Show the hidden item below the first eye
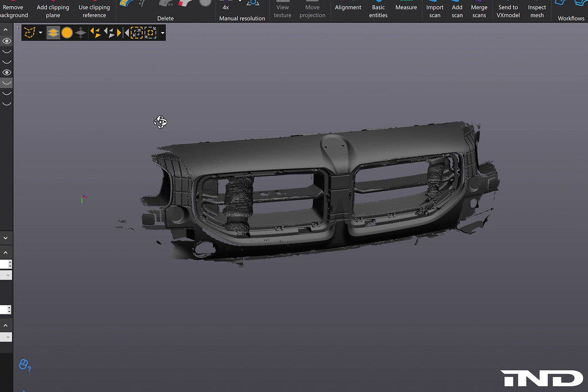The image size is (588, 392). (x=6, y=52)
